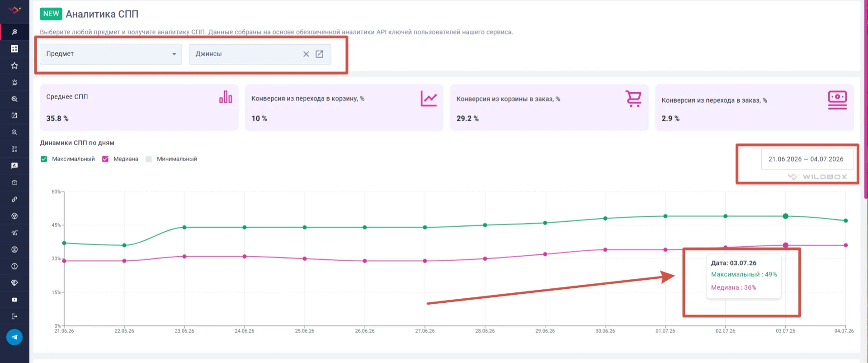Click the YouTube icon in the sidebar
868x363 pixels.
(x=14, y=300)
